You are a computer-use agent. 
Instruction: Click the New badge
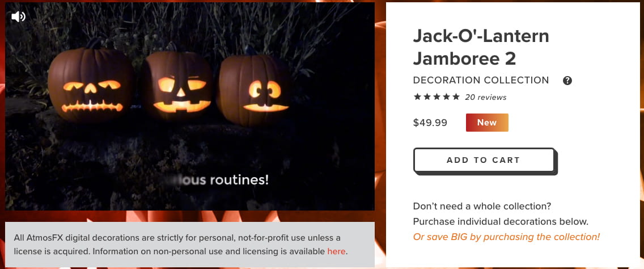(x=487, y=123)
